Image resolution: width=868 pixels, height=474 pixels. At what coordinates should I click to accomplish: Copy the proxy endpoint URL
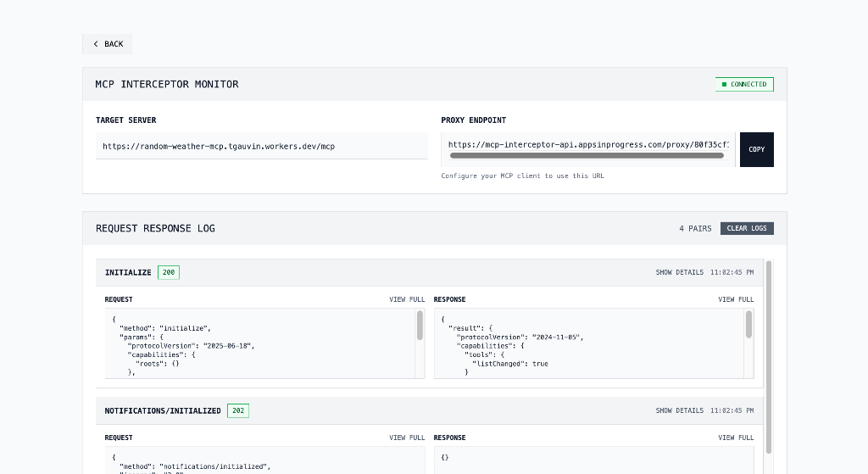[x=756, y=149]
